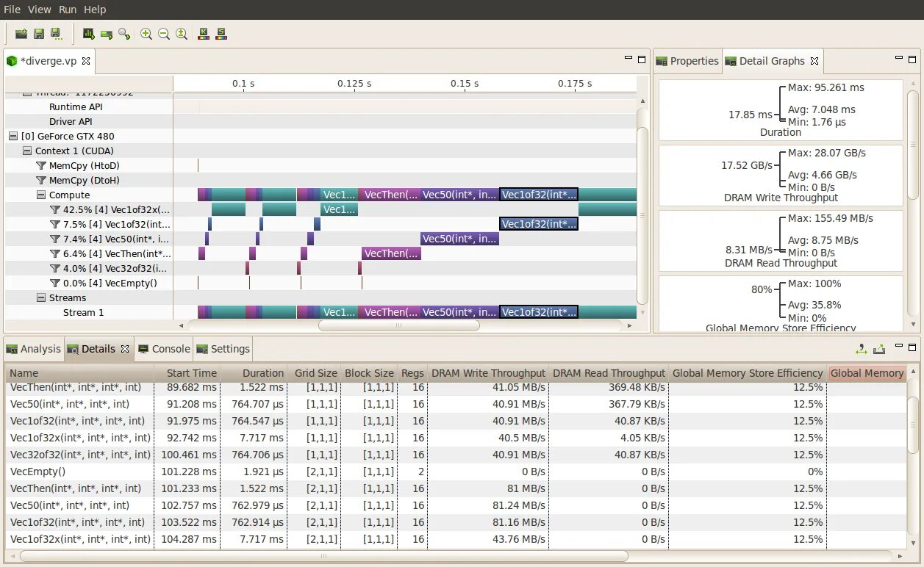Sort by the Regs column header
The height and width of the screenshot is (567, 924).
(412, 373)
